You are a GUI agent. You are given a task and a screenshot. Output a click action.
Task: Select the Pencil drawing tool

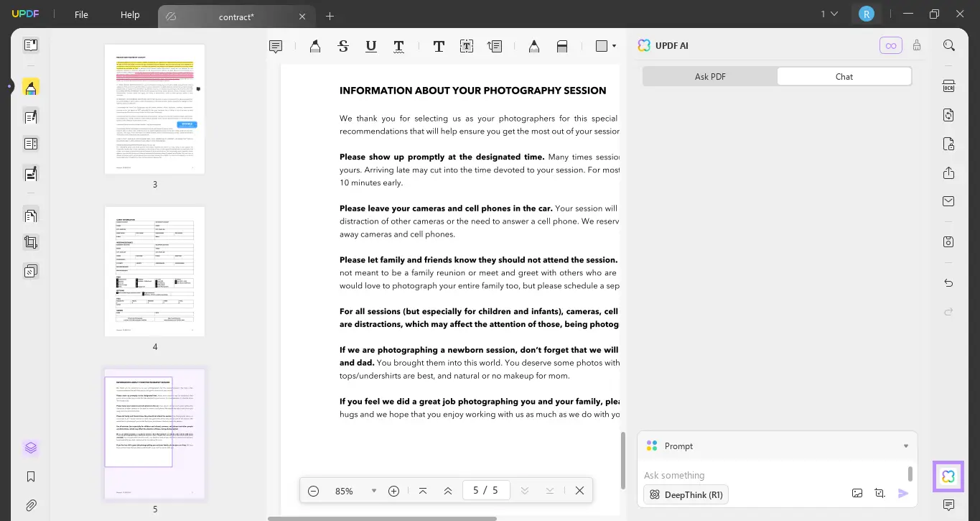coord(534,47)
